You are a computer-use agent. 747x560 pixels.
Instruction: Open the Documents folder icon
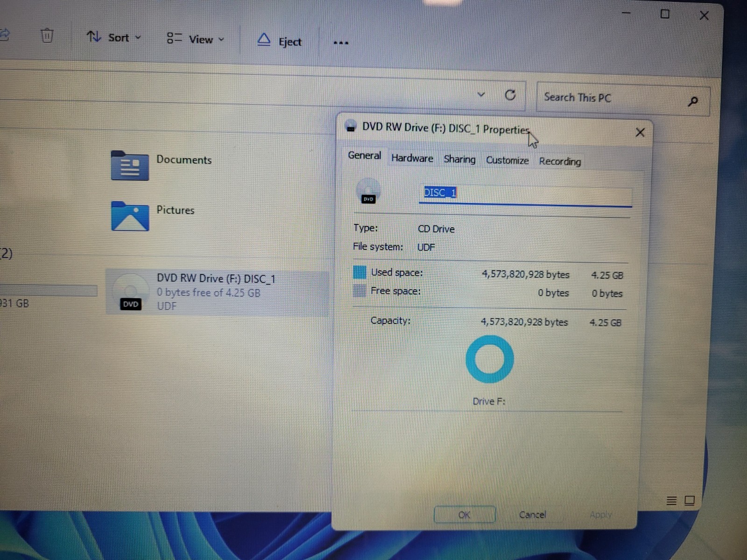[x=130, y=165]
